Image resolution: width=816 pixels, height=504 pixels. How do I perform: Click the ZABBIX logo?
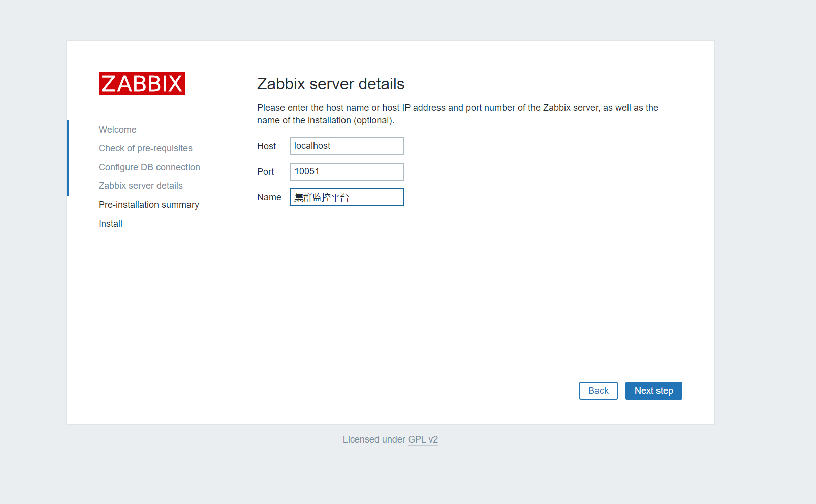pyautogui.click(x=142, y=83)
